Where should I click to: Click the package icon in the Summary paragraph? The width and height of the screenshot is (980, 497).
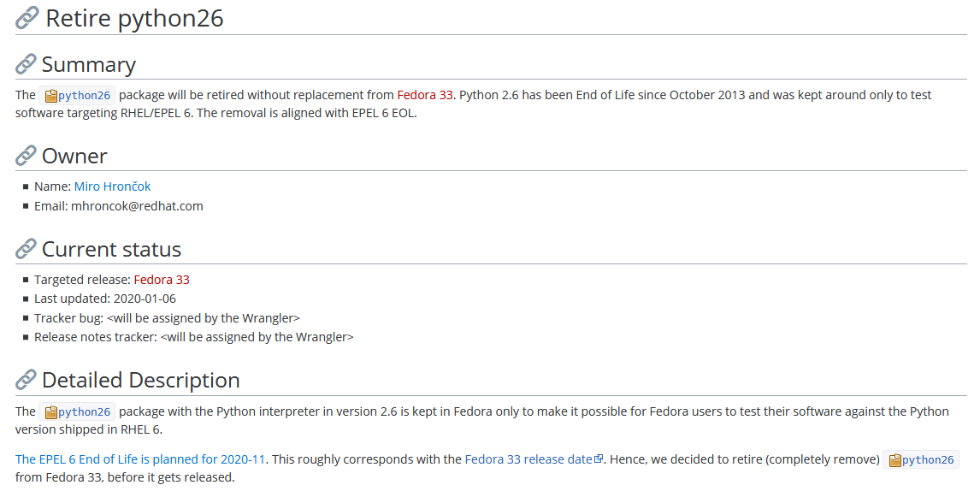pos(50,96)
